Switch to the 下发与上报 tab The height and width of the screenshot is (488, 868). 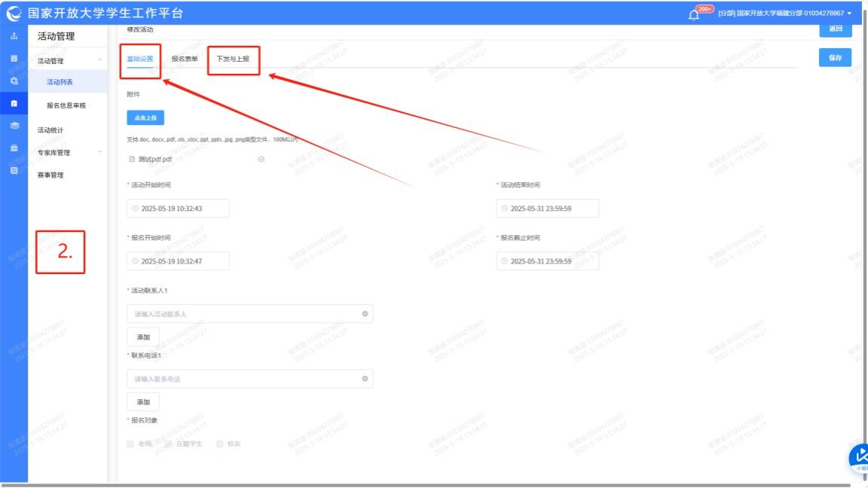pos(233,59)
